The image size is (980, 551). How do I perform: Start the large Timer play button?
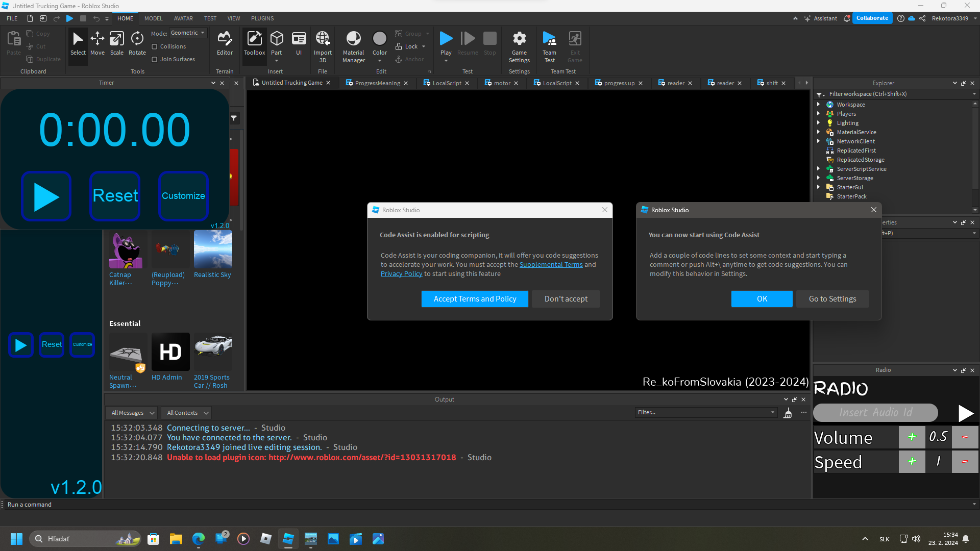point(46,196)
